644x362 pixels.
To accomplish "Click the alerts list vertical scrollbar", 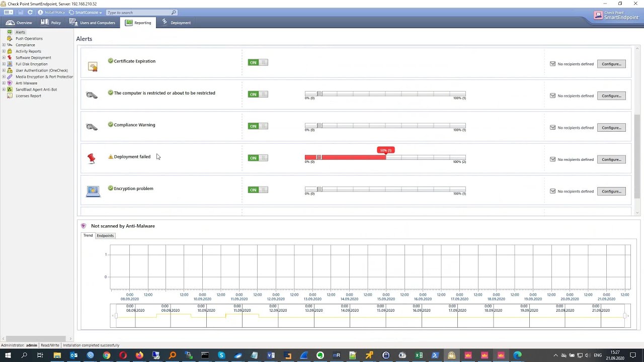I will (x=637, y=156).
